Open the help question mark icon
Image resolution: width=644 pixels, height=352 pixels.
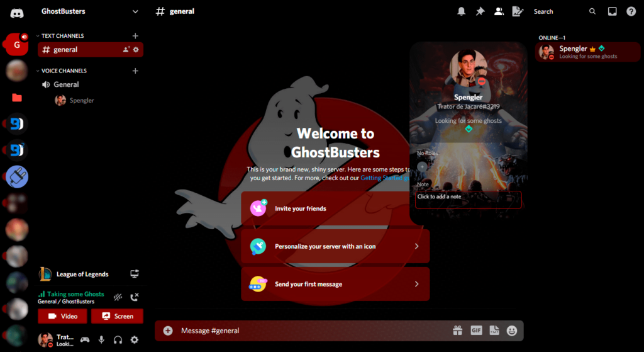click(631, 11)
